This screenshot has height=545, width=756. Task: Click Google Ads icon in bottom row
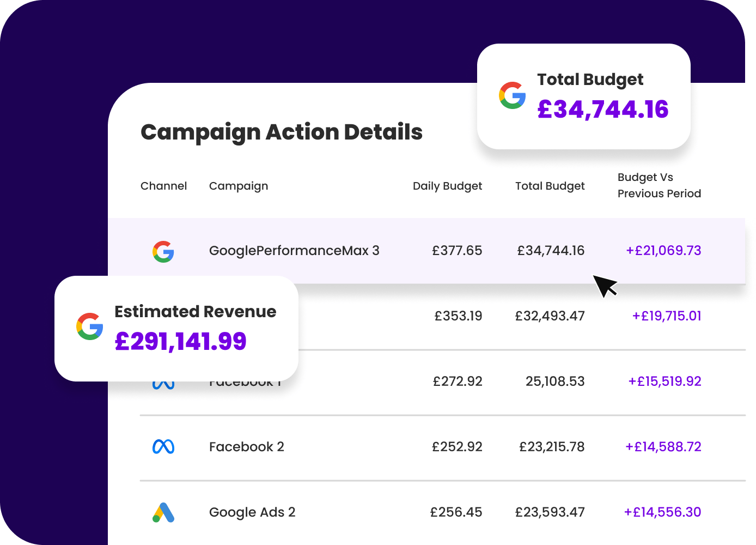pos(163,512)
